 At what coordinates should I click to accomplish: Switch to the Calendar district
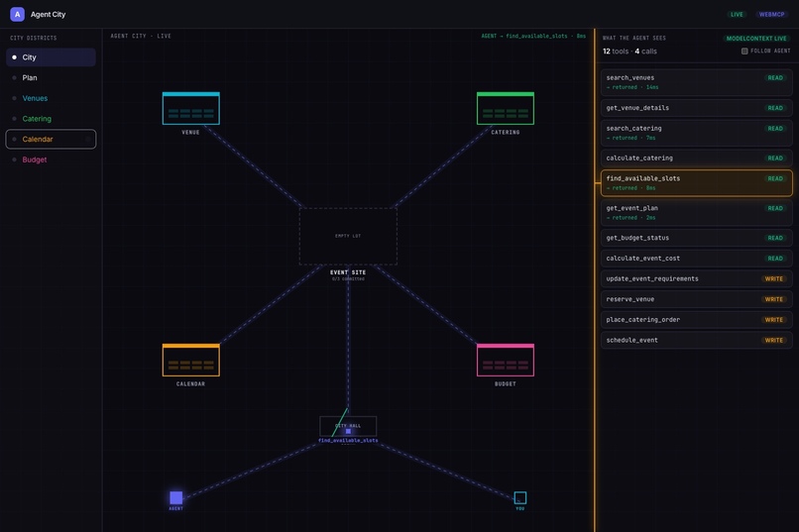click(x=51, y=139)
